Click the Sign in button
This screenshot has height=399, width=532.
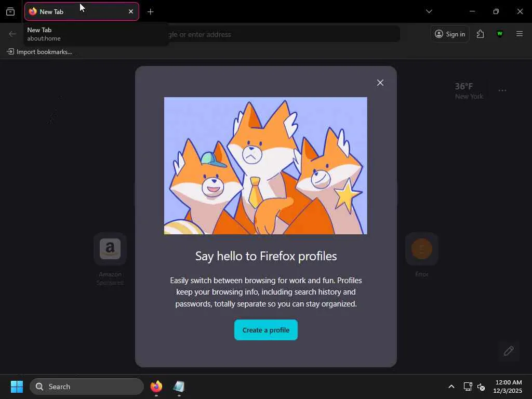click(x=450, y=34)
